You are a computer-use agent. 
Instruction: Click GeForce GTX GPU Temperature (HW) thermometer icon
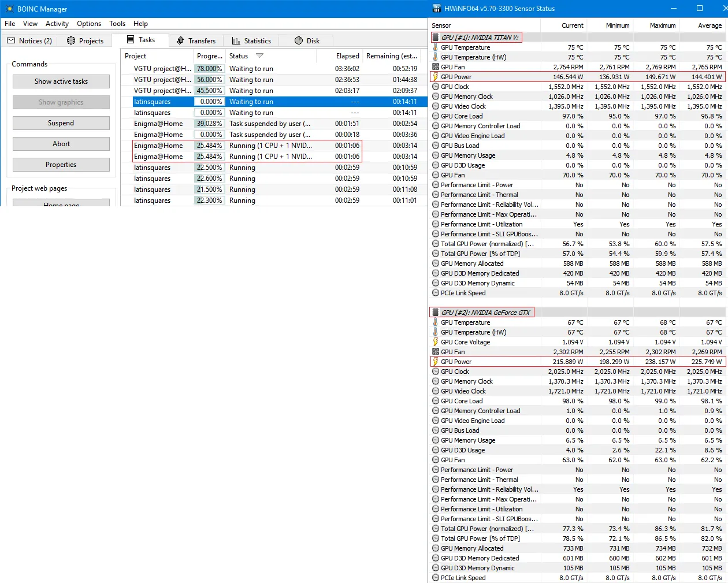click(436, 332)
